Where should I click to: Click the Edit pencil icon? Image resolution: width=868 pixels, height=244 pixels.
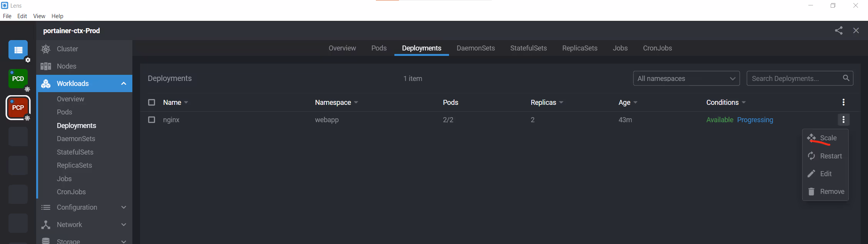811,174
